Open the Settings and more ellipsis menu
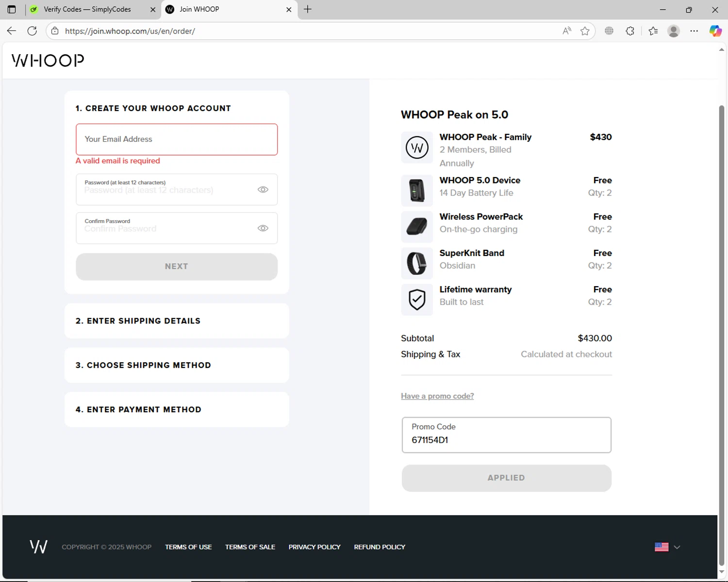728x582 pixels. point(694,31)
